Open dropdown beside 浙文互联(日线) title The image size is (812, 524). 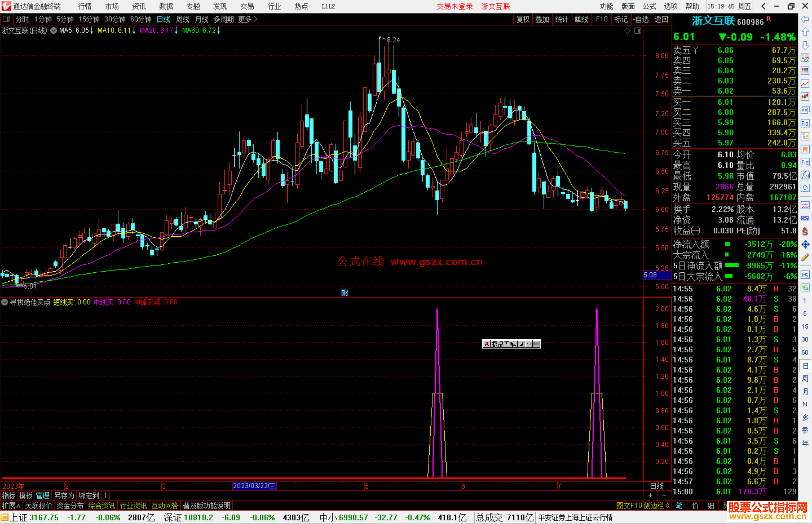pyautogui.click(x=54, y=31)
